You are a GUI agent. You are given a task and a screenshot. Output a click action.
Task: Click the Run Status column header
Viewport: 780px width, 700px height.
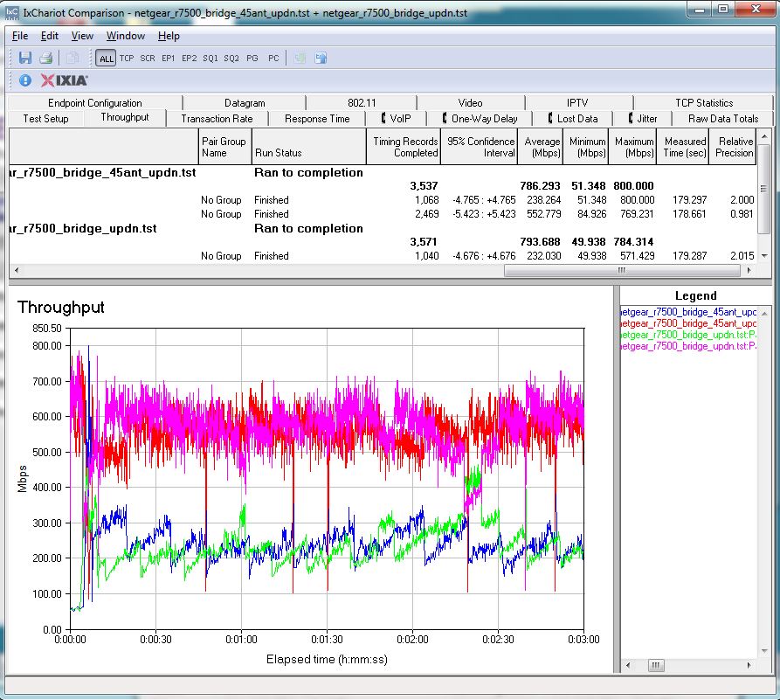click(x=309, y=147)
